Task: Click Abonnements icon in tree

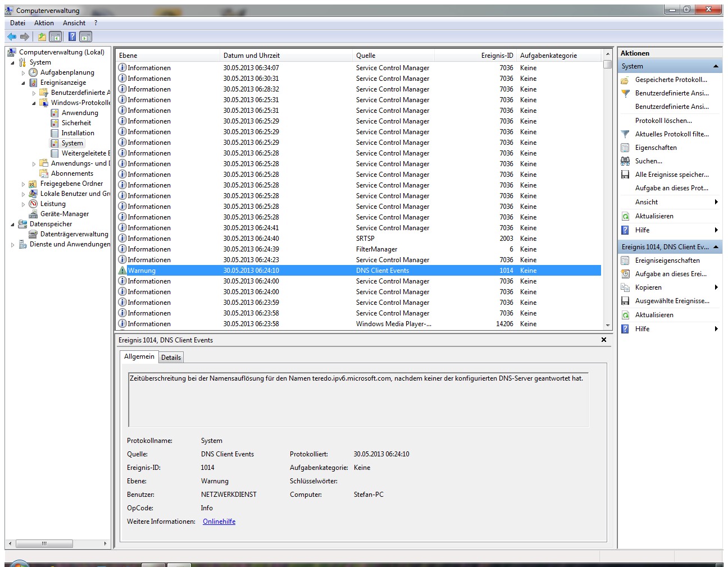Action: 44,173
